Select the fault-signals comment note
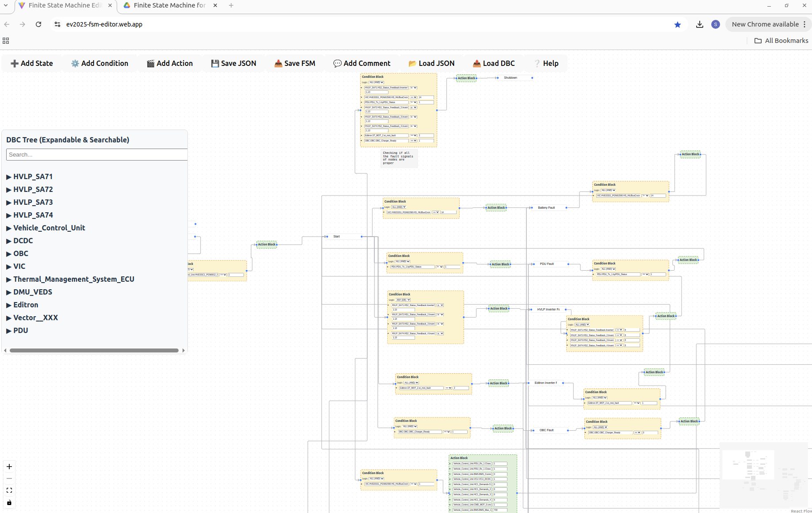Viewport: 812px width, 513px height. [x=399, y=158]
